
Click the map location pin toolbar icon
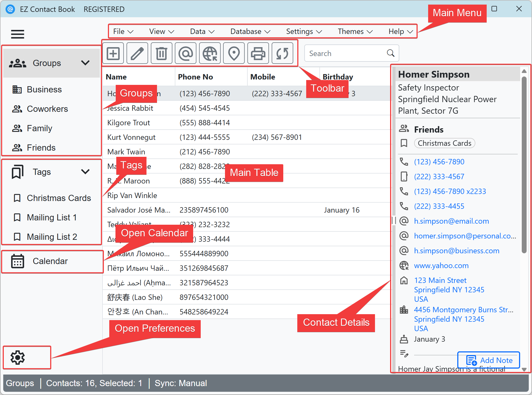point(234,53)
